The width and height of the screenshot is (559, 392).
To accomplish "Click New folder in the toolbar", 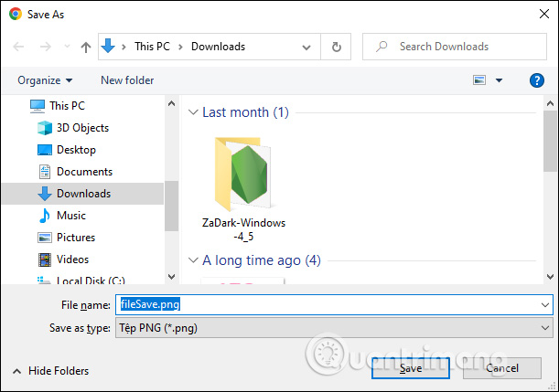I will [127, 80].
